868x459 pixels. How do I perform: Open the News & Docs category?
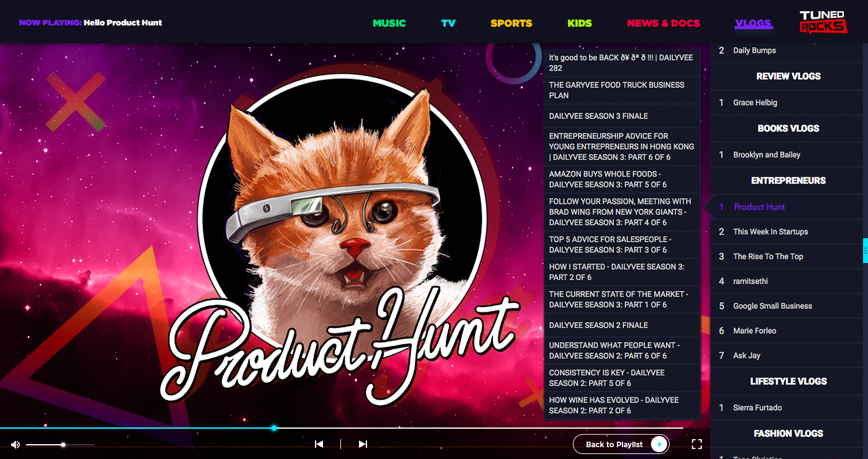click(663, 23)
